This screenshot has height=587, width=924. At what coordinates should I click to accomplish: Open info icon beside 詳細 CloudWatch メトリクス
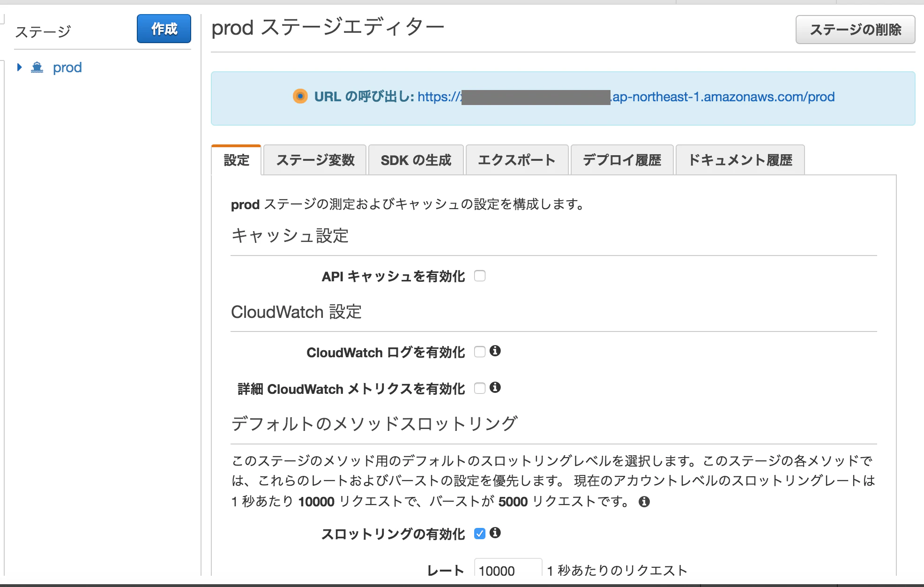pyautogui.click(x=495, y=387)
